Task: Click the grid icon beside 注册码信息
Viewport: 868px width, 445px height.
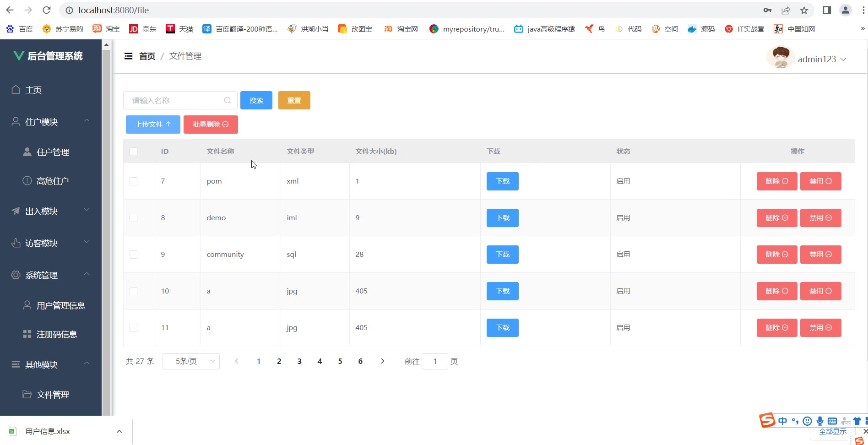Action: pos(27,334)
